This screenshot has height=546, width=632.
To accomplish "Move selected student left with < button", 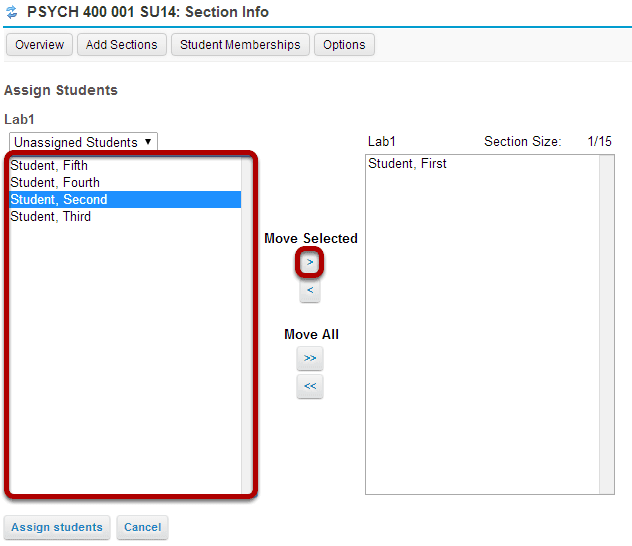I will point(310,291).
